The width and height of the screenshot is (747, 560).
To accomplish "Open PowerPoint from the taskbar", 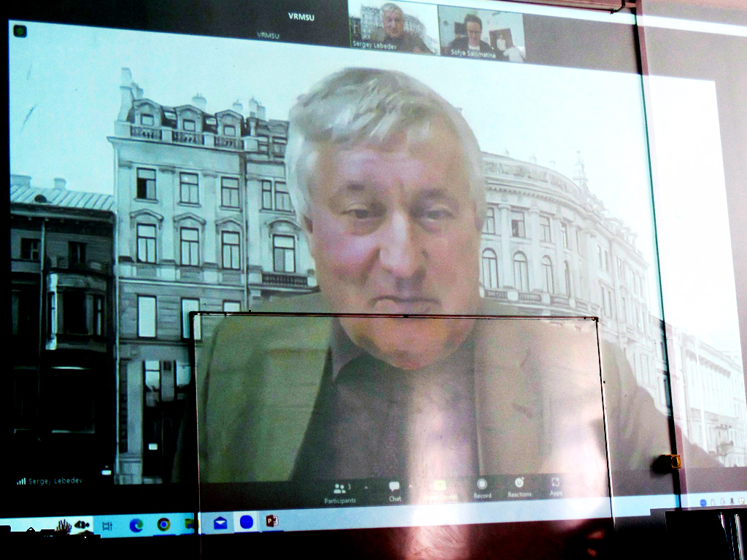I will coord(272,521).
